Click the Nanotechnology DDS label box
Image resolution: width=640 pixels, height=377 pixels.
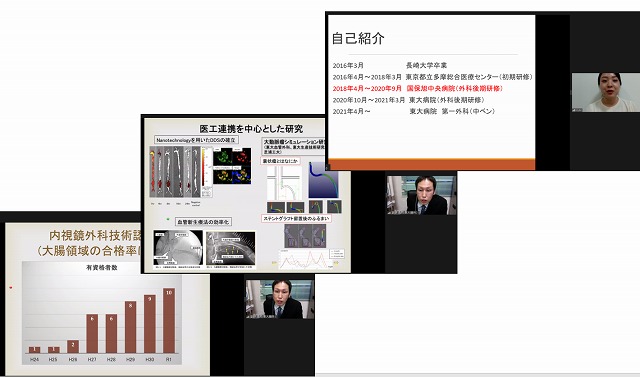click(x=196, y=140)
